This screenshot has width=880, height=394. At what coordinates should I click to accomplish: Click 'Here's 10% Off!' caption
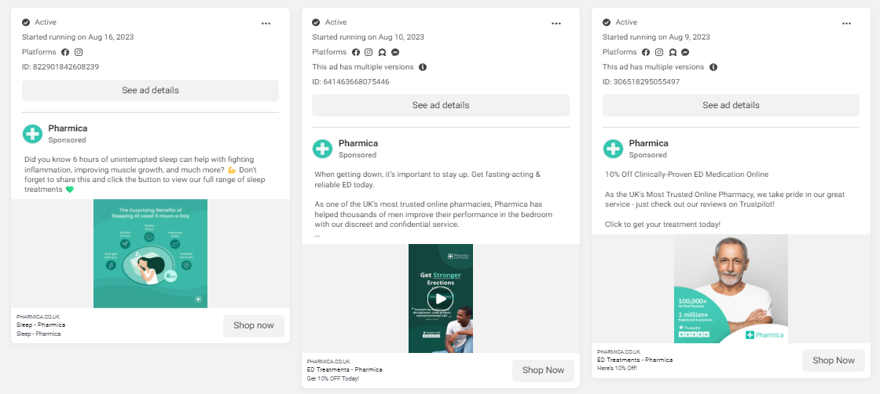click(x=617, y=368)
